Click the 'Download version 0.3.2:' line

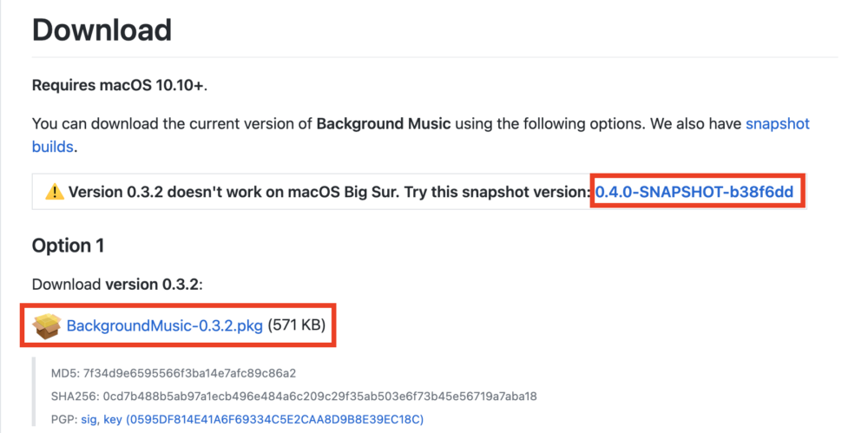tap(118, 285)
